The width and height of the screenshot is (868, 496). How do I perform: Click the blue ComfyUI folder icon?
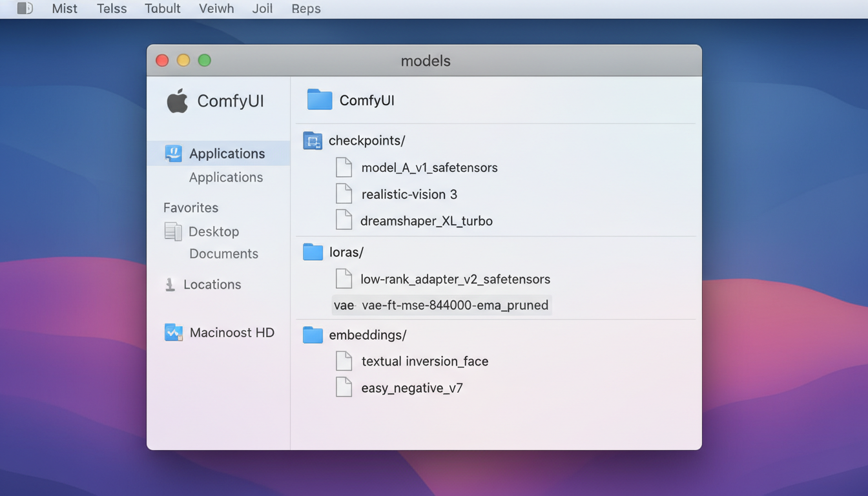319,100
